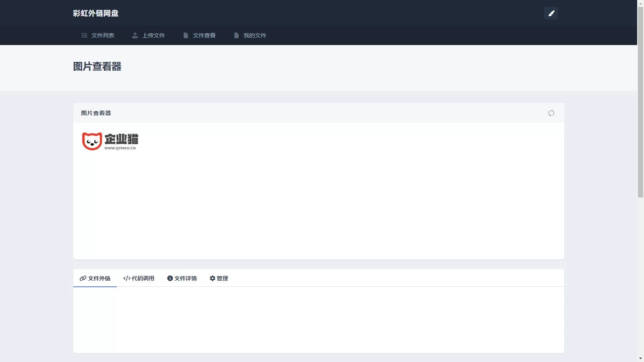Viewport: 644px width, 362px height.
Task: Click the info icon on 文件详情 tab
Action: pos(170,278)
